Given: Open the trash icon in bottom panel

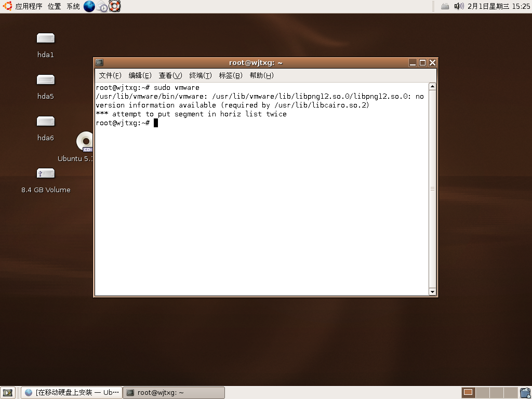Looking at the screenshot, I should point(526,393).
